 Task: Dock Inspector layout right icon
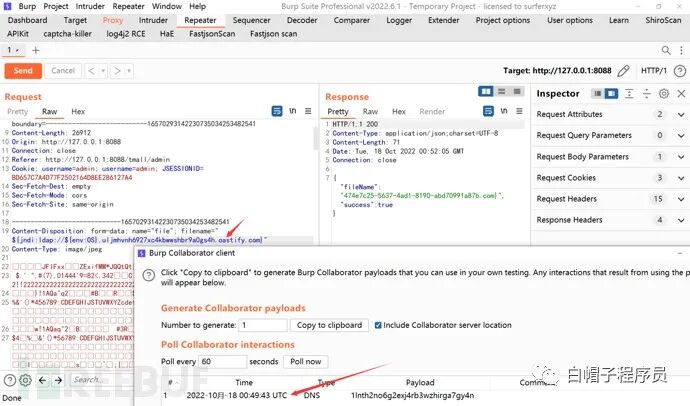[611, 94]
